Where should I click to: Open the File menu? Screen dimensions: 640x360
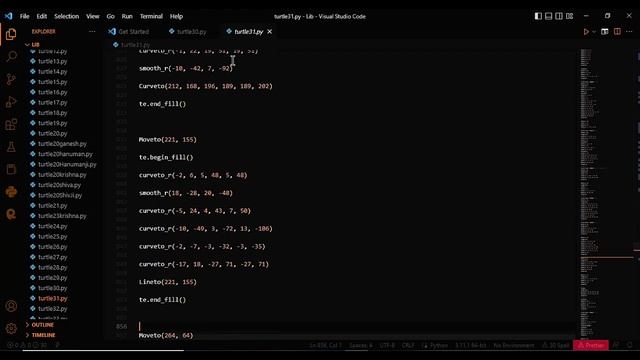[x=24, y=16]
